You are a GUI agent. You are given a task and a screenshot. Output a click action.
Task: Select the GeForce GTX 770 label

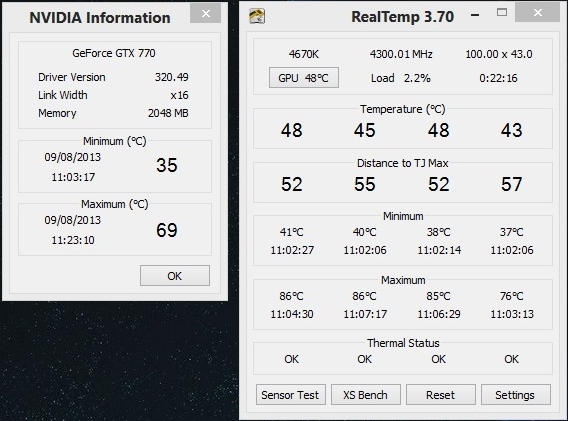pos(114,53)
